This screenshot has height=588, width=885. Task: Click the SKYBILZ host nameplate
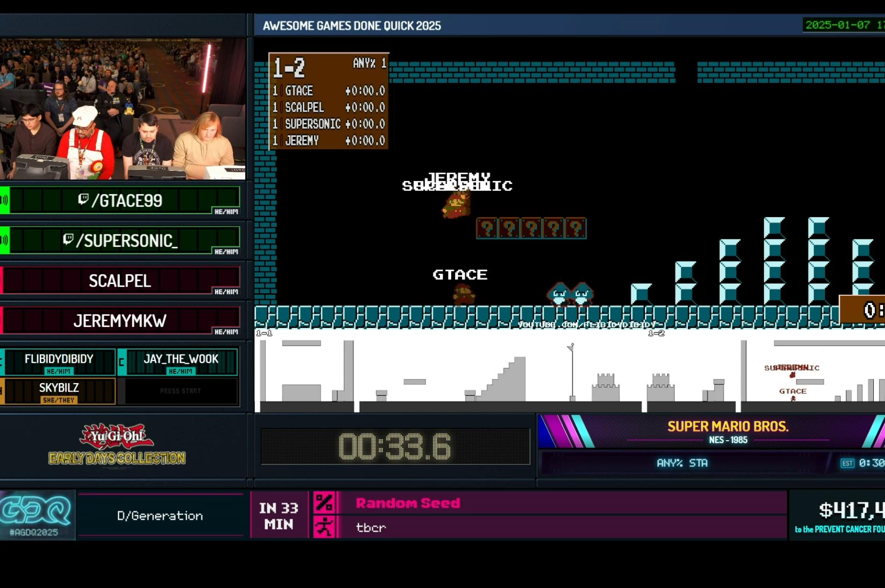[x=59, y=391]
